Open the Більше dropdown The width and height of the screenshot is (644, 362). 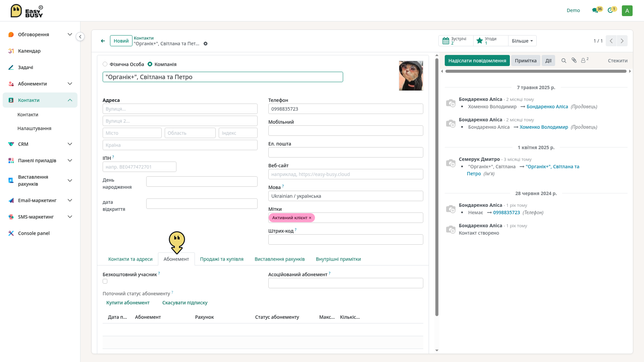522,41
